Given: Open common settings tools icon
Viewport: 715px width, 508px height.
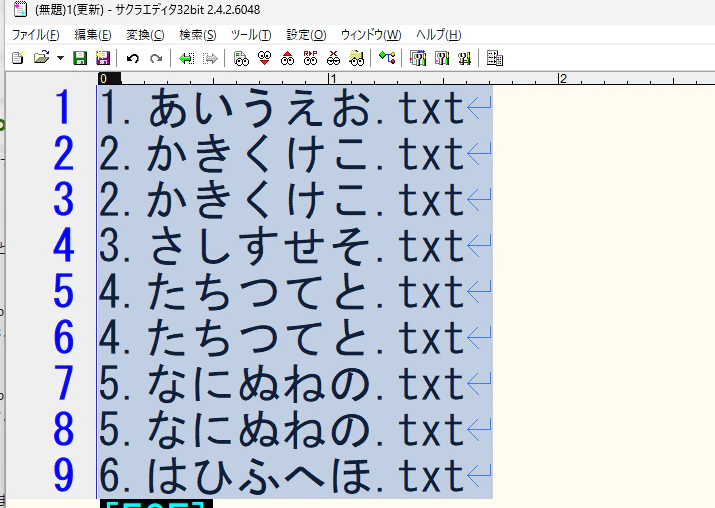Looking at the screenshot, I should point(464,58).
